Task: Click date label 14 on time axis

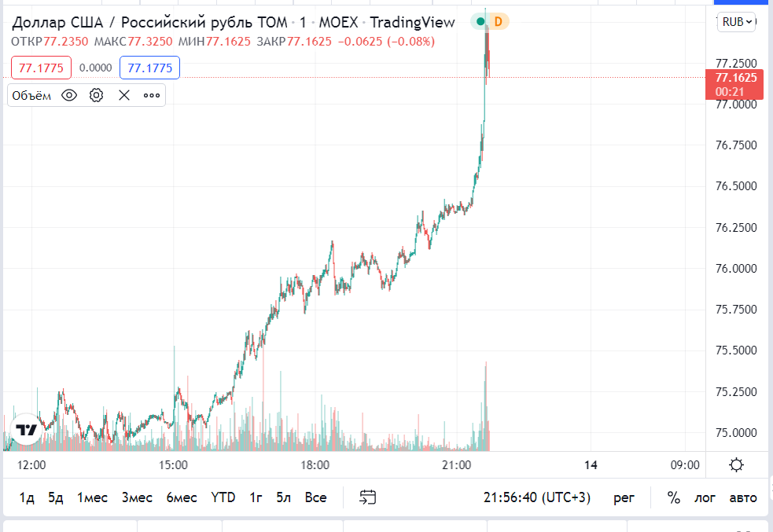Action: pos(591,465)
